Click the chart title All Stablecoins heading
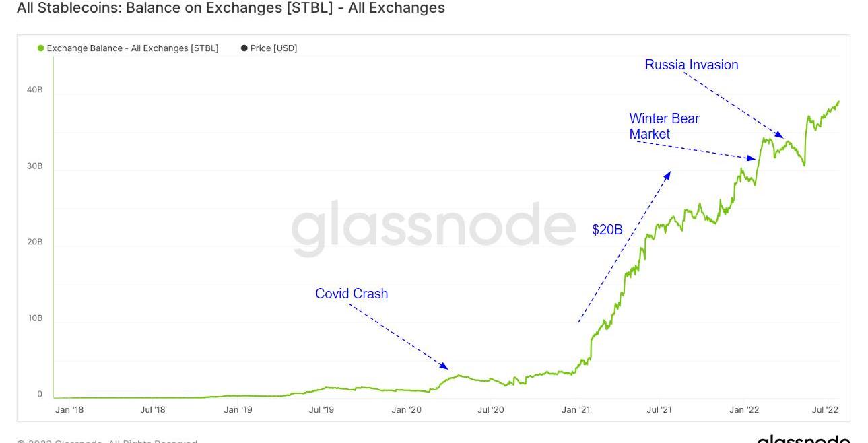 click(x=230, y=8)
